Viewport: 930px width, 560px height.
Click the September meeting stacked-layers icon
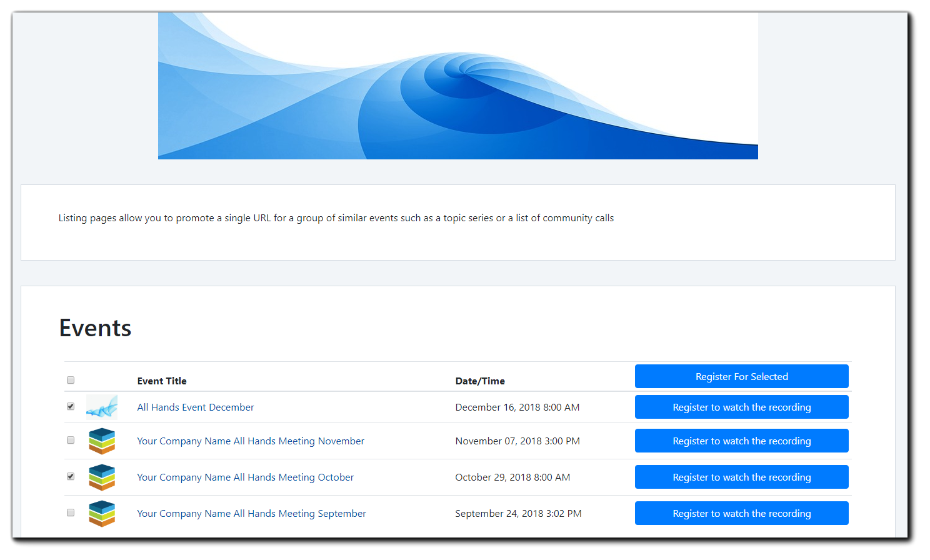click(x=102, y=513)
